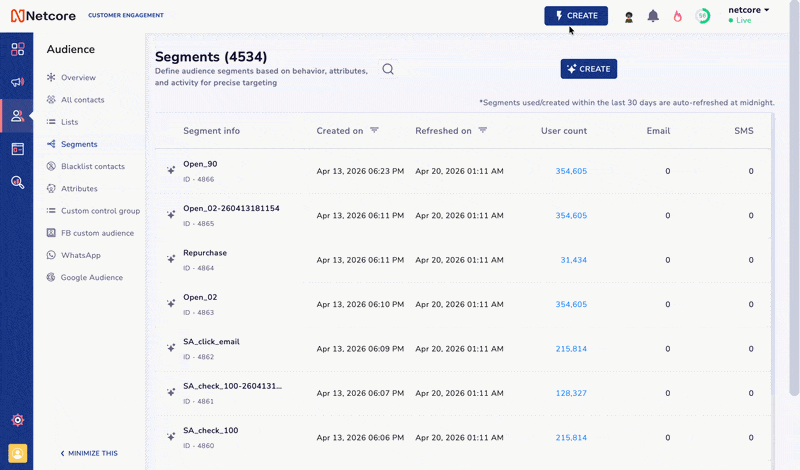Expand the netcore account dropdown
This screenshot has width=800, height=470.
(x=749, y=10)
